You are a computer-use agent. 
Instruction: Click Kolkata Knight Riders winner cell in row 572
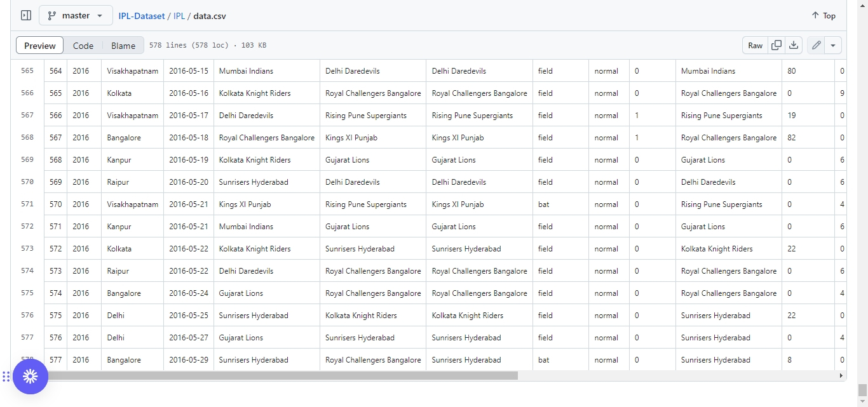coord(729,249)
